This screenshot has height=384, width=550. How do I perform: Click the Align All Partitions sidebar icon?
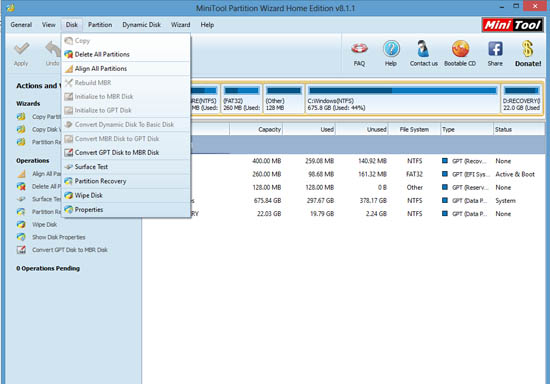click(21, 174)
